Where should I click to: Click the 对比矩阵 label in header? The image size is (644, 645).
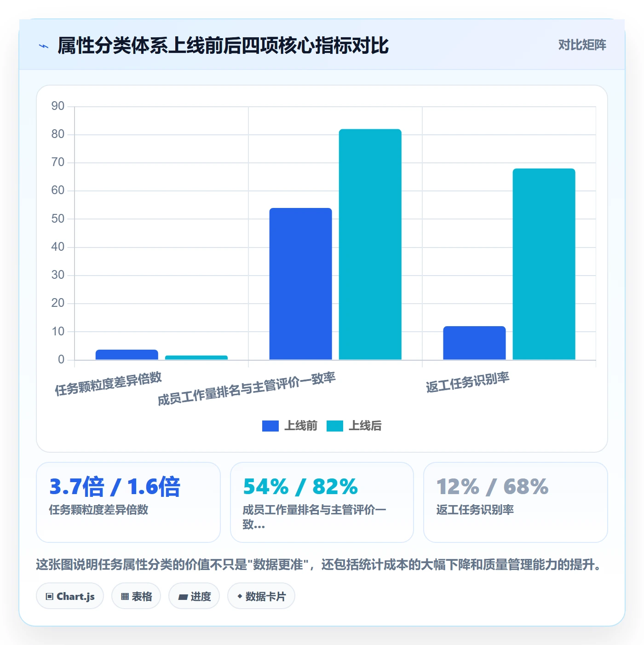click(x=582, y=45)
